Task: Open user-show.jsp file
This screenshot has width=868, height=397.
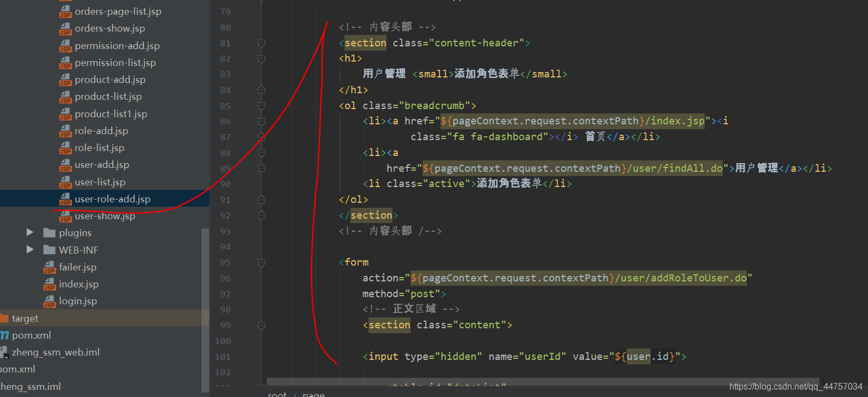Action: 105,216
